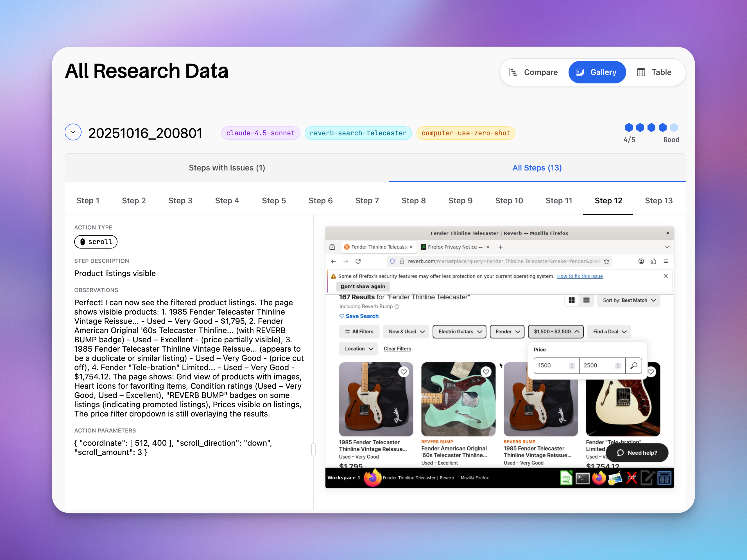Open the Find a Deal dropdown

click(x=609, y=331)
